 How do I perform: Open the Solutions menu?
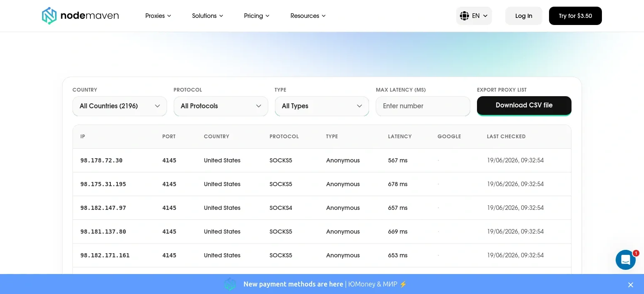[207, 16]
